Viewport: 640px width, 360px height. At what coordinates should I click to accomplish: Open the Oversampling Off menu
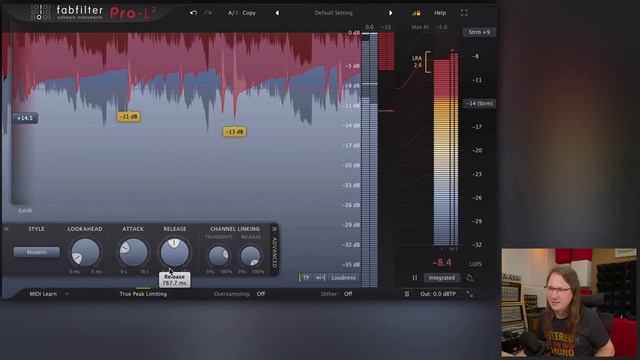click(261, 294)
